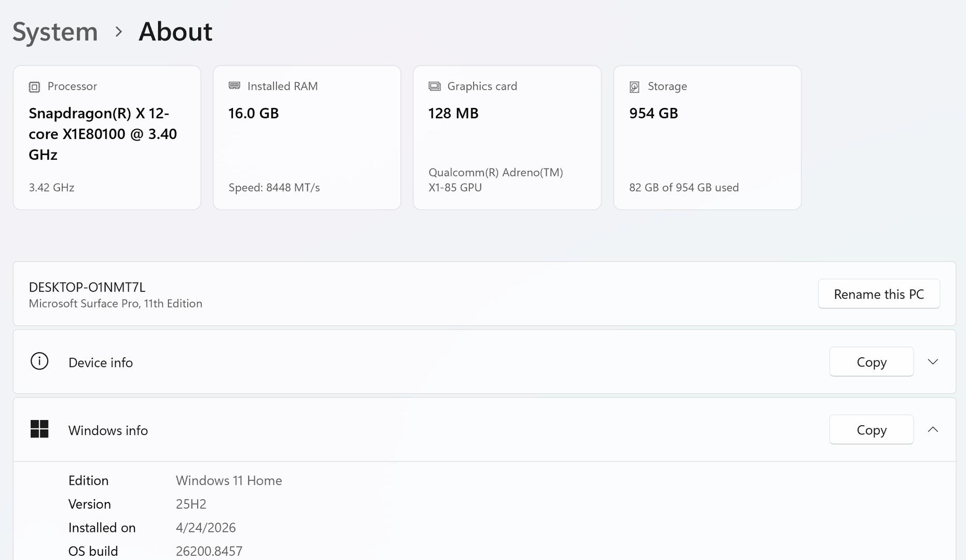Click the Processor chip icon

(x=34, y=87)
